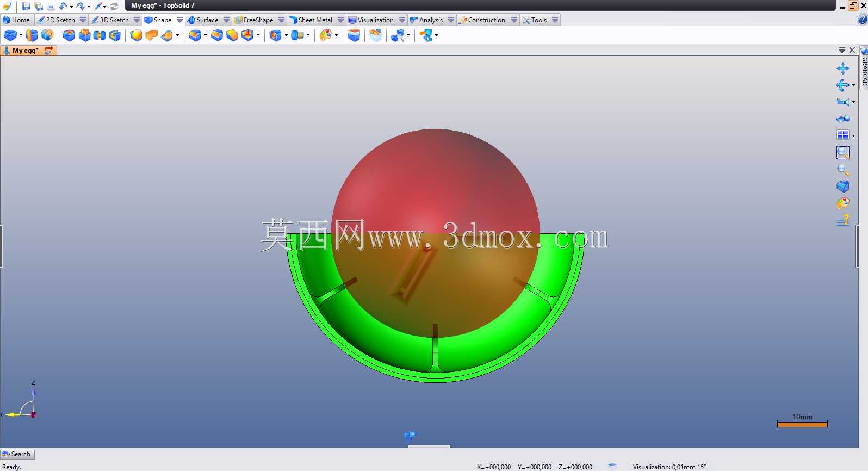The height and width of the screenshot is (471, 868).
Task: Click the Visualization 0,01mm 15° status text
Action: click(669, 467)
